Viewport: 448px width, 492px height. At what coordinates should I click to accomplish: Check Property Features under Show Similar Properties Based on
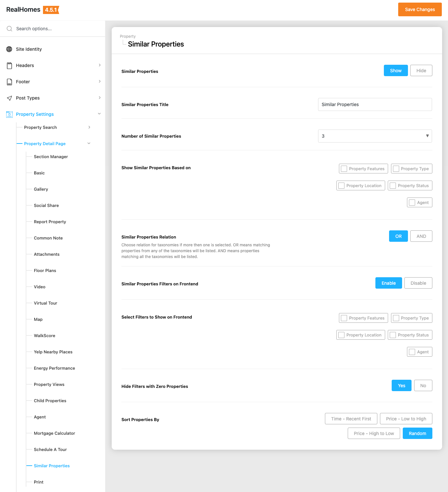344,169
